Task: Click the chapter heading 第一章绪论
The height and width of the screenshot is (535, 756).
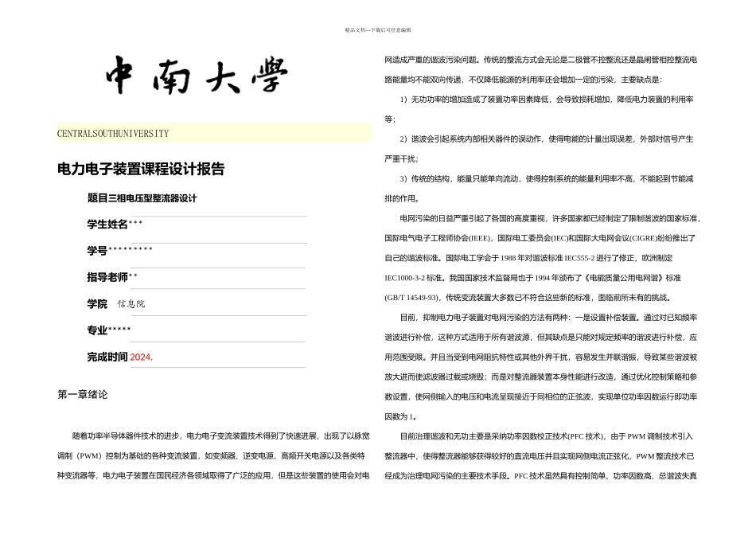Action: tap(83, 395)
